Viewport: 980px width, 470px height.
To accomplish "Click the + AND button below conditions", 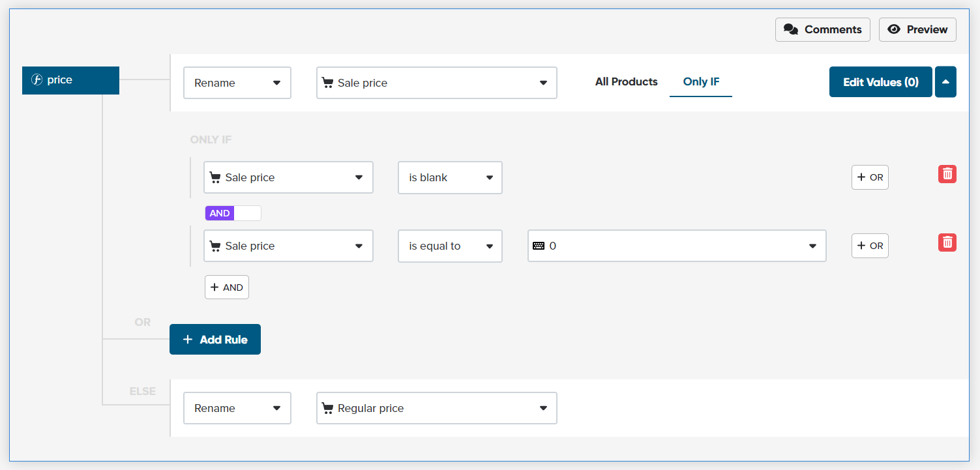I will (227, 287).
